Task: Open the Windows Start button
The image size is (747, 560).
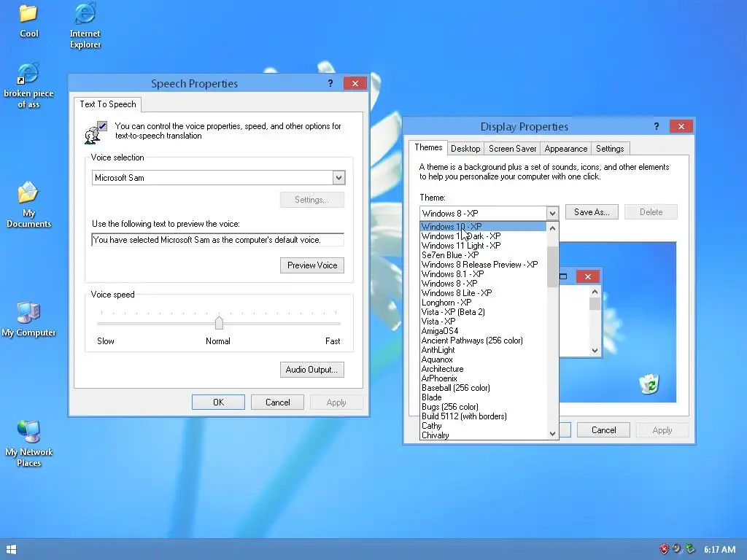Action: point(12,550)
